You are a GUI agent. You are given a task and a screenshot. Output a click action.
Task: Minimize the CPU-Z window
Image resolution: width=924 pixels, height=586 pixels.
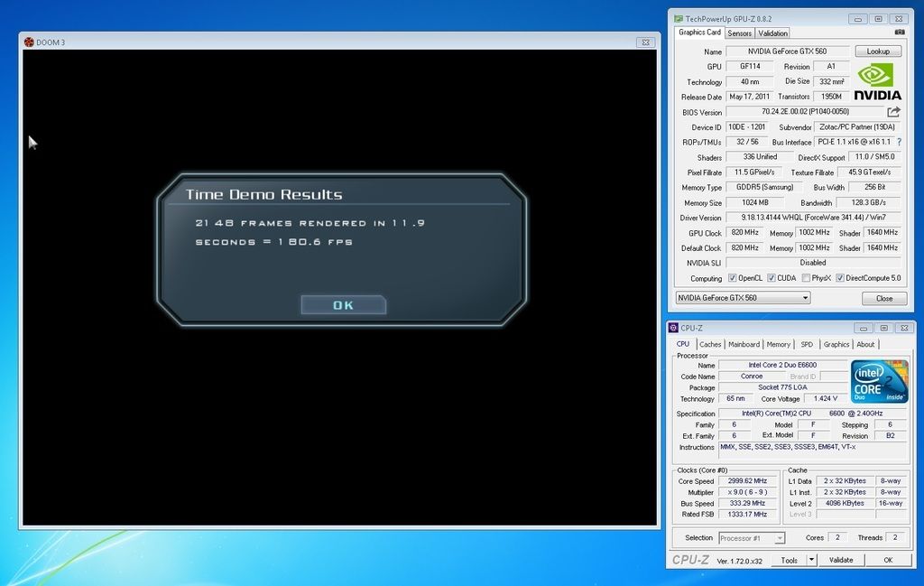pos(864,328)
